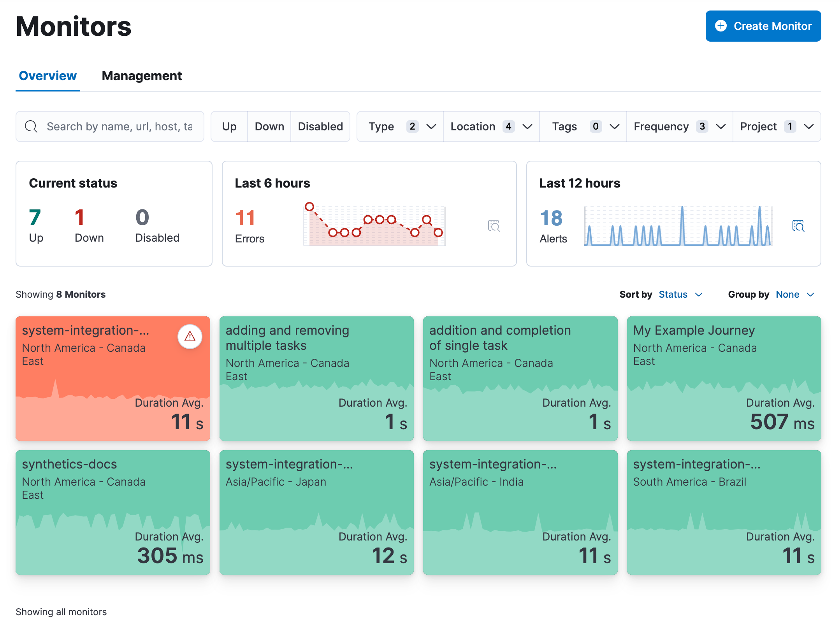Open explore view for Last 6 hours errors chart
Image resolution: width=840 pixels, height=637 pixels.
(x=494, y=226)
